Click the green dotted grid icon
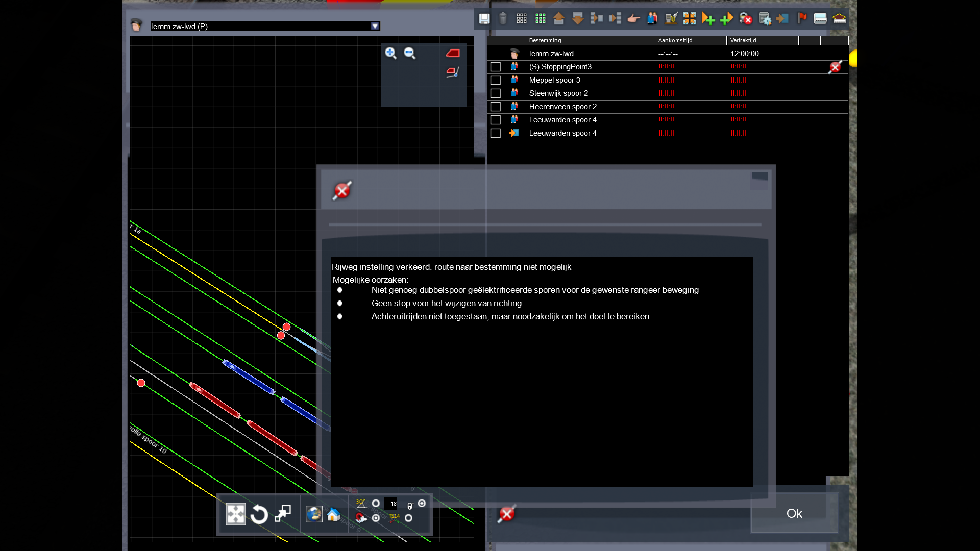Screen dimensions: 980x551 (x=540, y=19)
